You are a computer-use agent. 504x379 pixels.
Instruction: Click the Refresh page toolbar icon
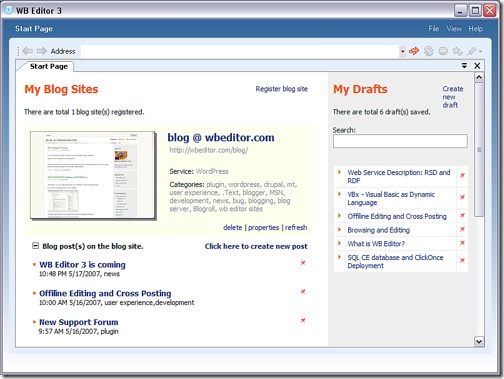pyautogui.click(x=429, y=51)
